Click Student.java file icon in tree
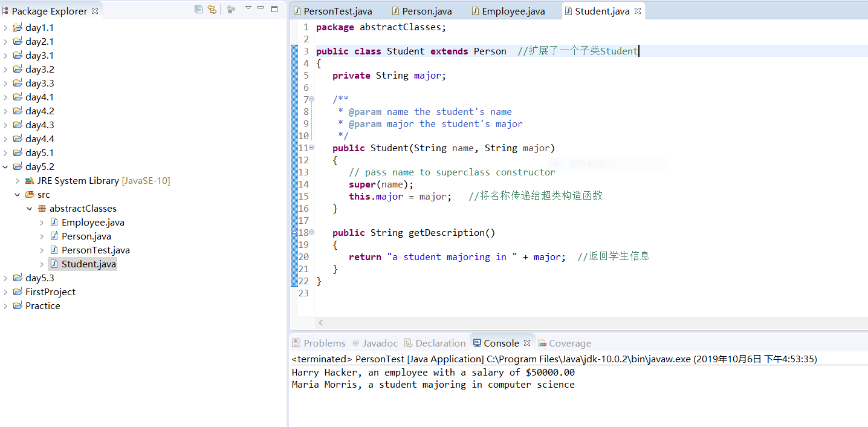This screenshot has width=868, height=427. coord(54,264)
